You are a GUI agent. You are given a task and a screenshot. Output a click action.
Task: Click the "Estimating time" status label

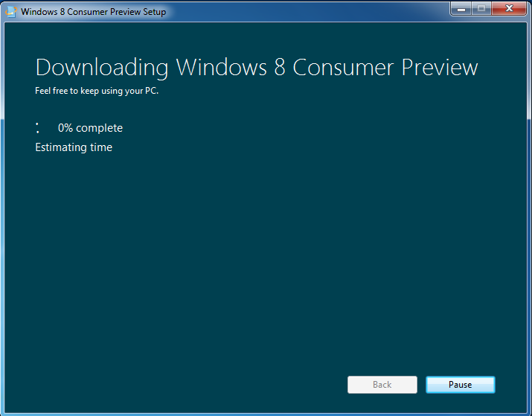(x=74, y=147)
